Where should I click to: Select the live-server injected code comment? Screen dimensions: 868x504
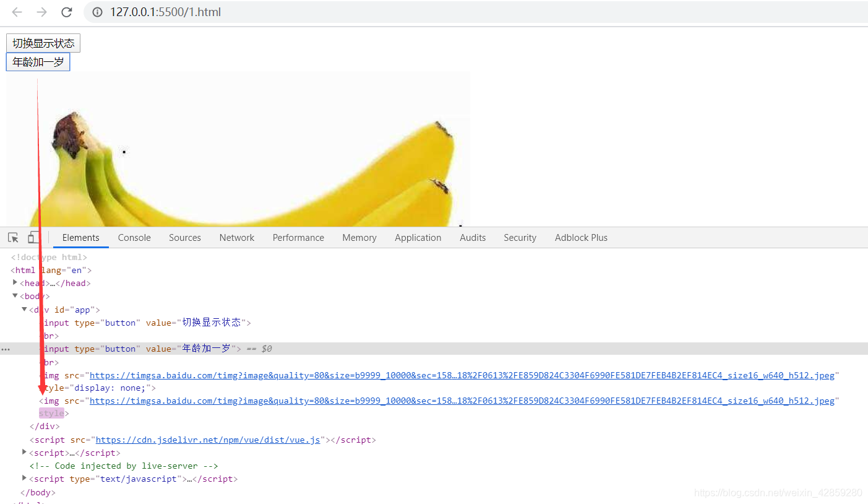pyautogui.click(x=124, y=466)
